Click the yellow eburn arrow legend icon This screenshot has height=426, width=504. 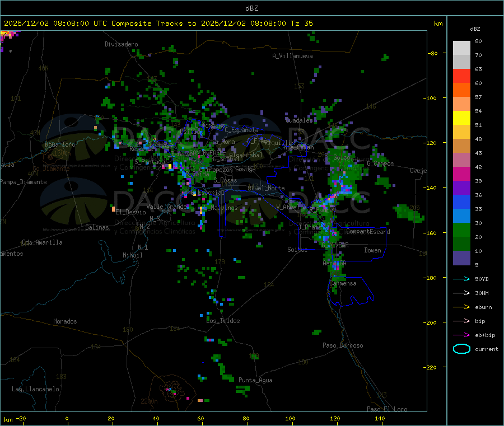coord(461,307)
